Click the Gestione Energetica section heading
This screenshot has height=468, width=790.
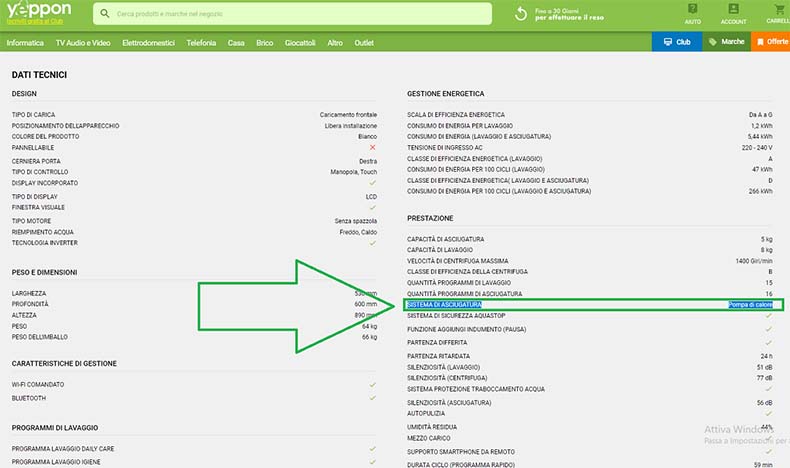445,94
